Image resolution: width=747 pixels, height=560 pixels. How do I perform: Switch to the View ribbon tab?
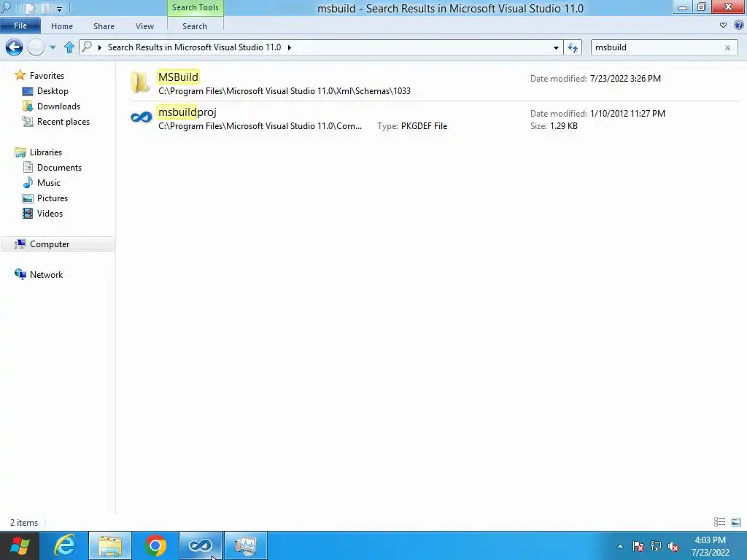pos(144,26)
